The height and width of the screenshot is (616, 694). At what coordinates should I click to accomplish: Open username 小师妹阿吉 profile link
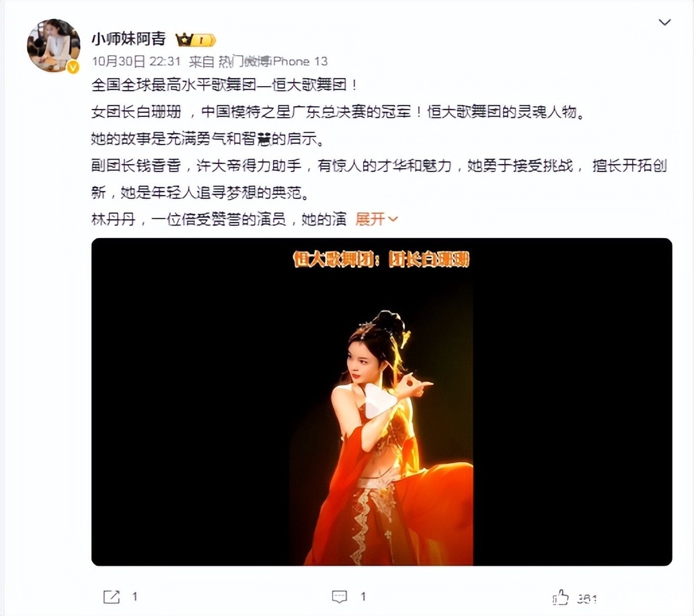[128, 40]
